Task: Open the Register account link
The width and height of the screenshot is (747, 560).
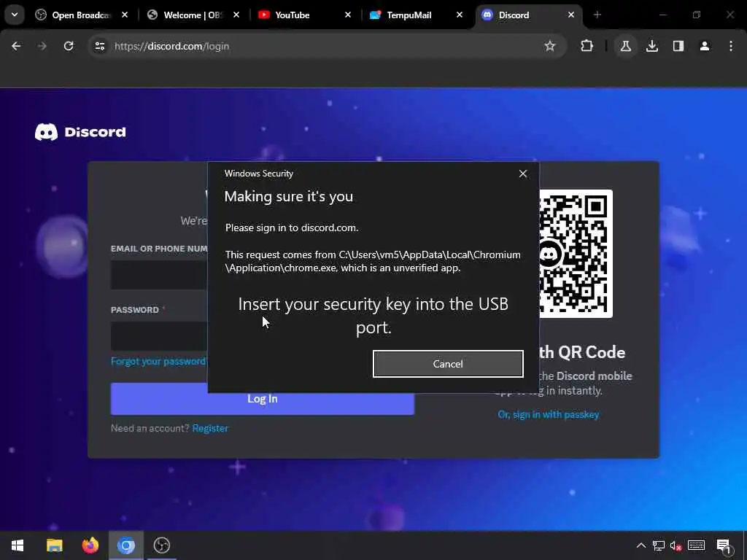Action: 210,428
